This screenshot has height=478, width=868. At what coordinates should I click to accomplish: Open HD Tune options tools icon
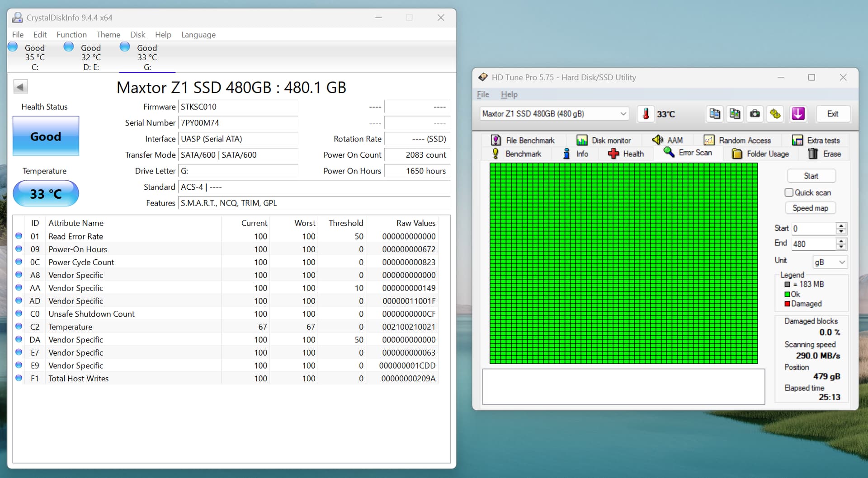point(775,114)
